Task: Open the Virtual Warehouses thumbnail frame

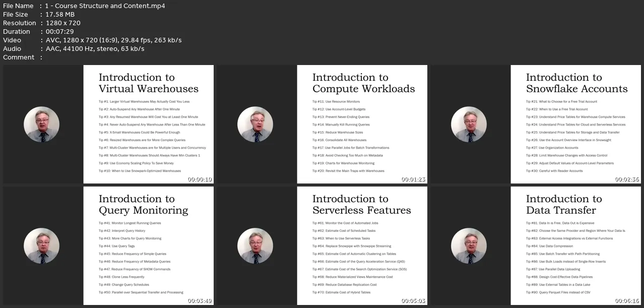Action: 108,124
